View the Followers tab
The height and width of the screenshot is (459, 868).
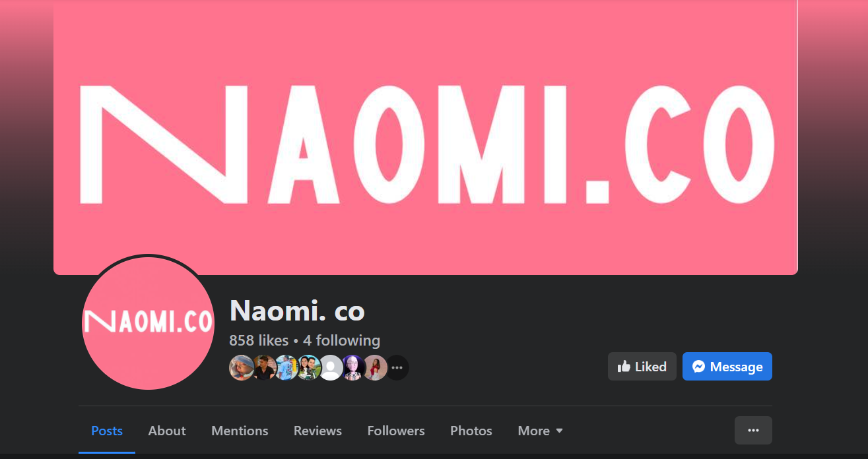396,431
